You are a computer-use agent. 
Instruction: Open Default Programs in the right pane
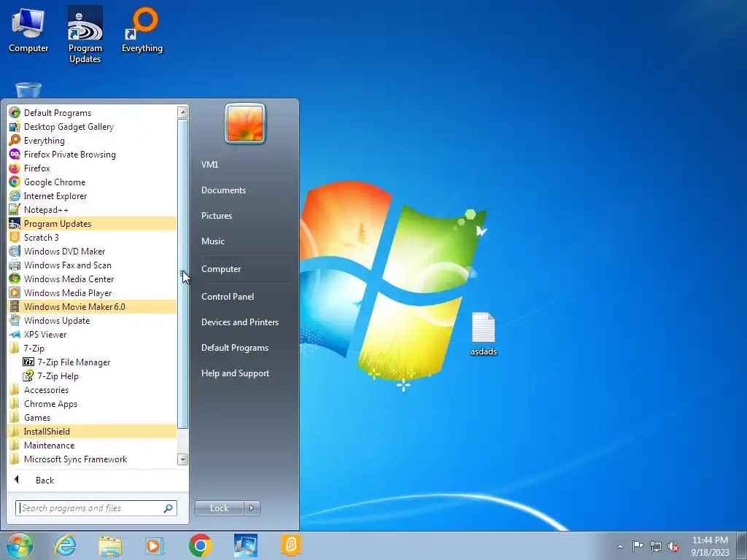(245, 348)
